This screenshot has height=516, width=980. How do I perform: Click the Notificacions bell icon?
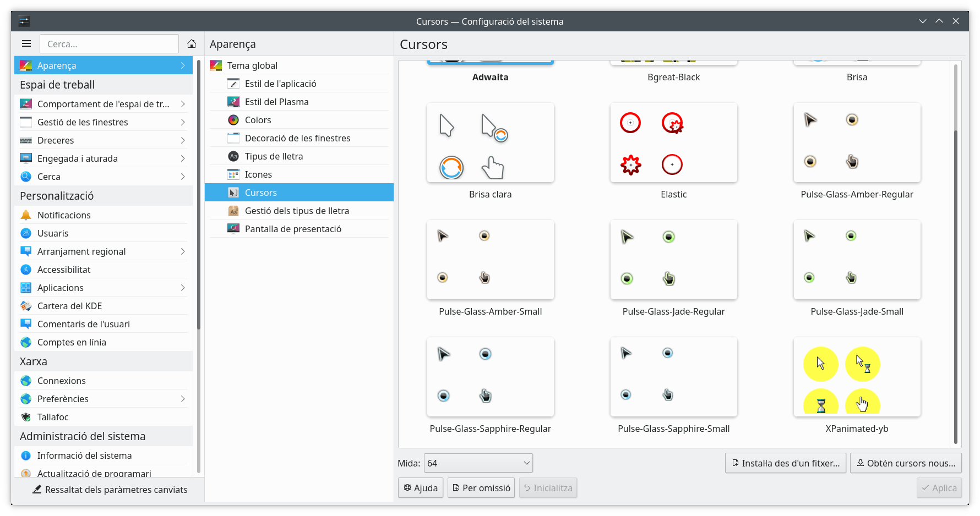[26, 215]
